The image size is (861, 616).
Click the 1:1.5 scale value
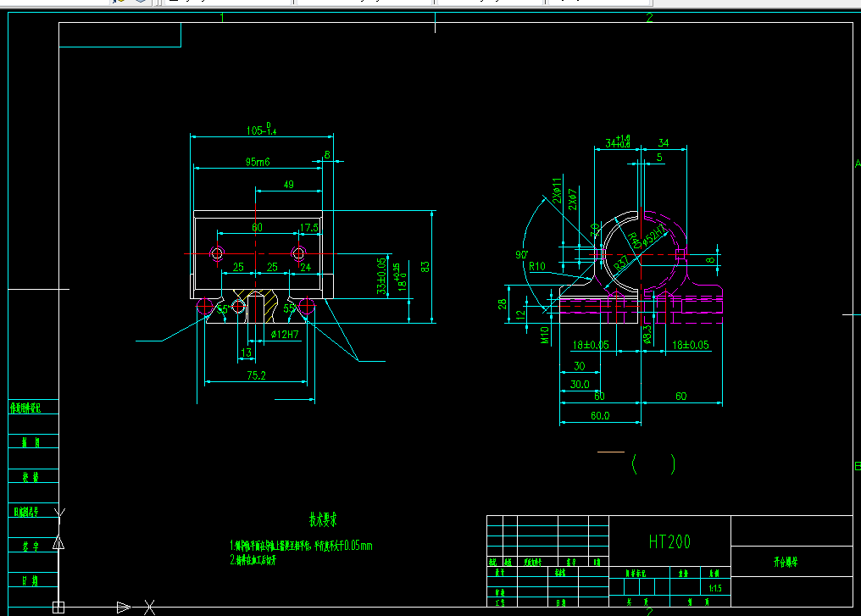tap(715, 588)
